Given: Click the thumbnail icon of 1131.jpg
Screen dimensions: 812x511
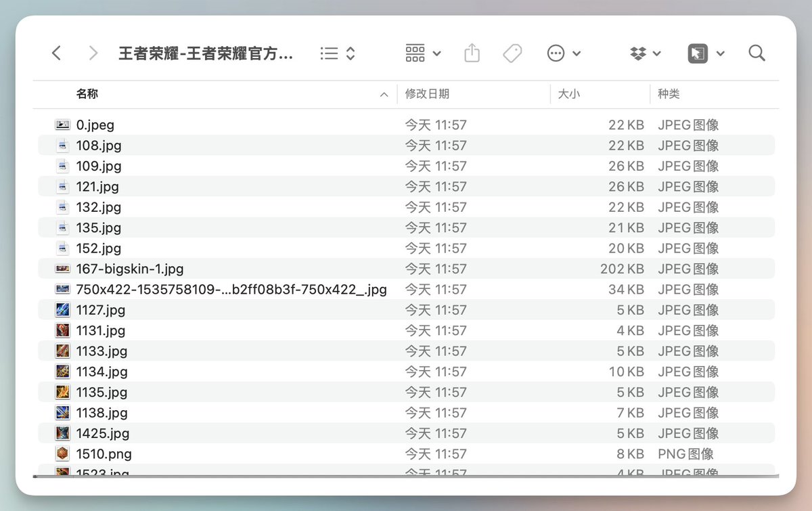Looking at the screenshot, I should pyautogui.click(x=63, y=330).
